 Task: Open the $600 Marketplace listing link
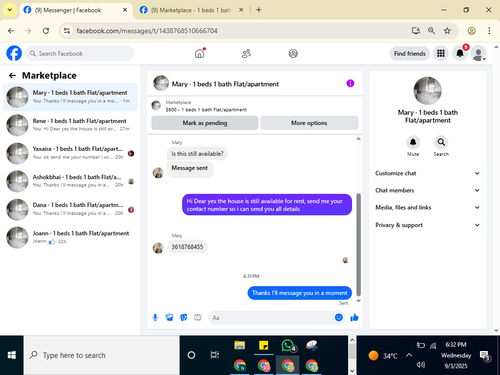(206, 110)
